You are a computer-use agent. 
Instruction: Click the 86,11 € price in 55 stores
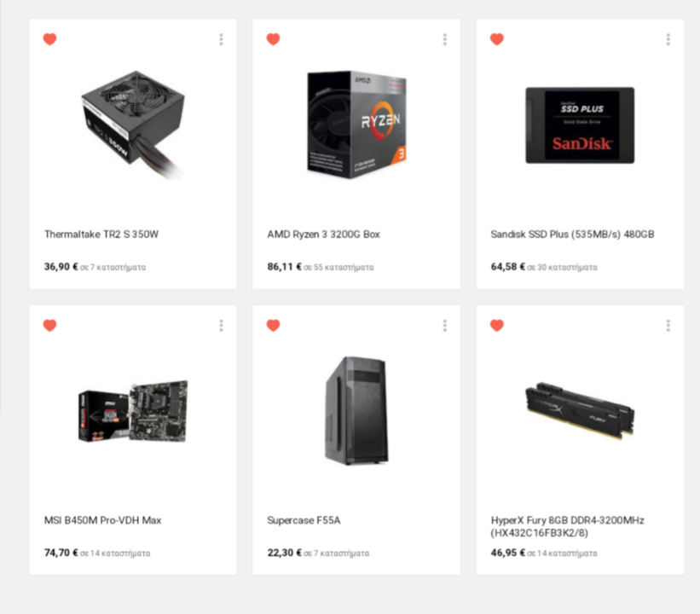tap(285, 267)
